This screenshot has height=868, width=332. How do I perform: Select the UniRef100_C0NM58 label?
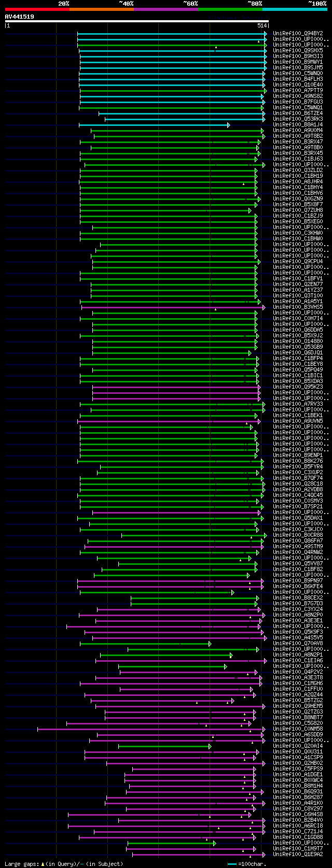pos(298,729)
